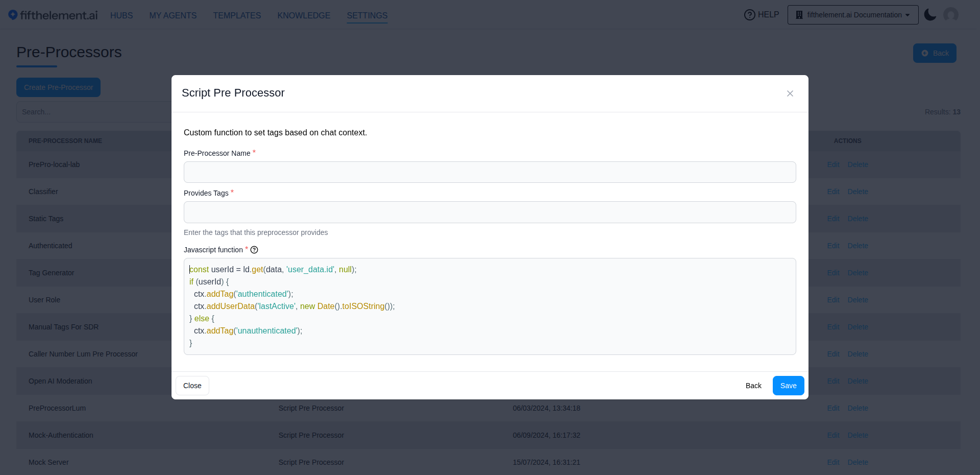Viewport: 980px width, 475px height.
Task: Edit the Authenticated pre-processor
Action: pyautogui.click(x=833, y=246)
